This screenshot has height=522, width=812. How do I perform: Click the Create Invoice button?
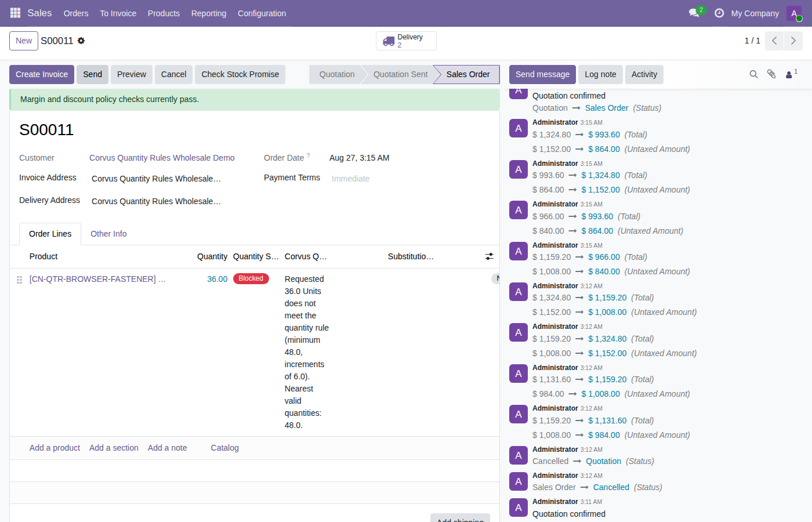click(42, 74)
